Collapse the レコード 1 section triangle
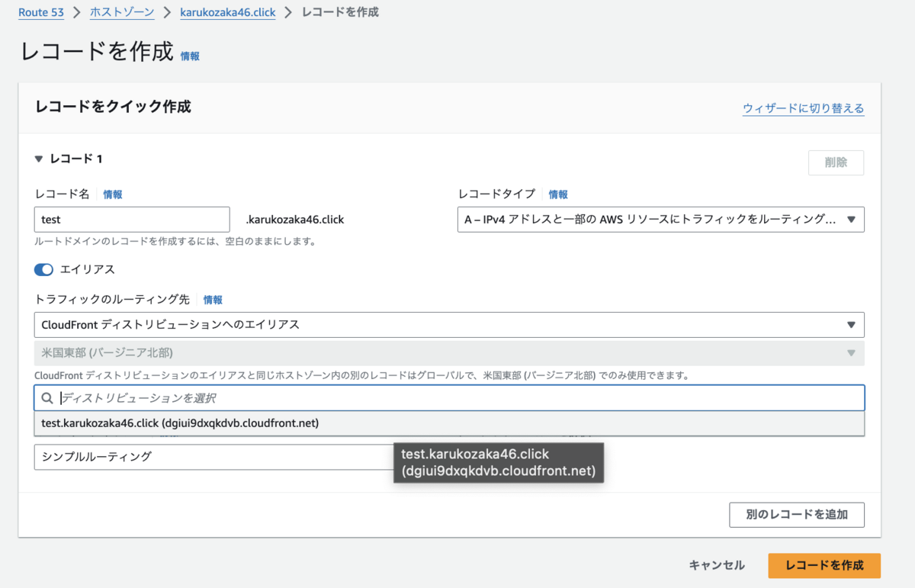The image size is (915, 588). pos(39,159)
